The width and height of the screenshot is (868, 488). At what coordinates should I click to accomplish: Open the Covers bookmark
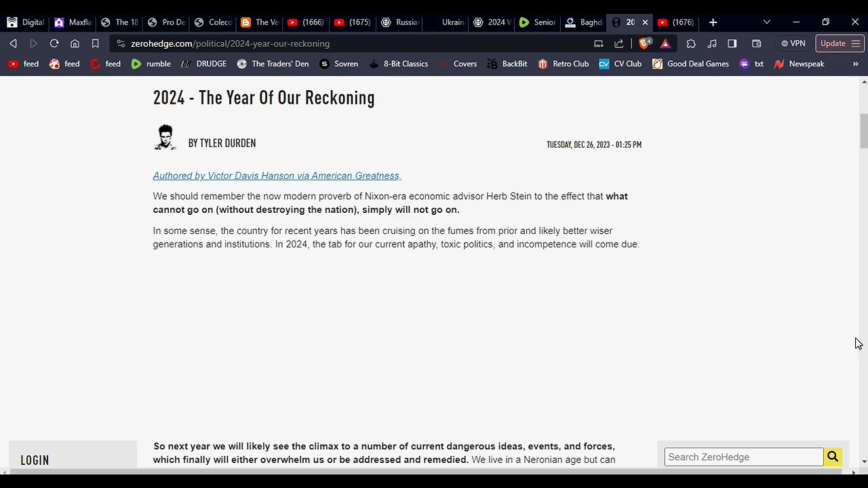click(x=458, y=64)
